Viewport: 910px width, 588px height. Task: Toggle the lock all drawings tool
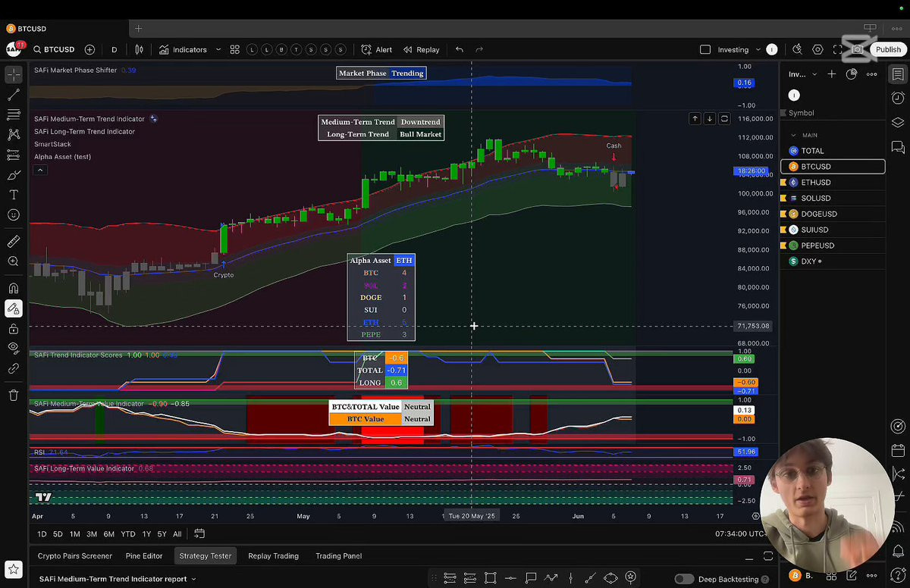point(14,329)
